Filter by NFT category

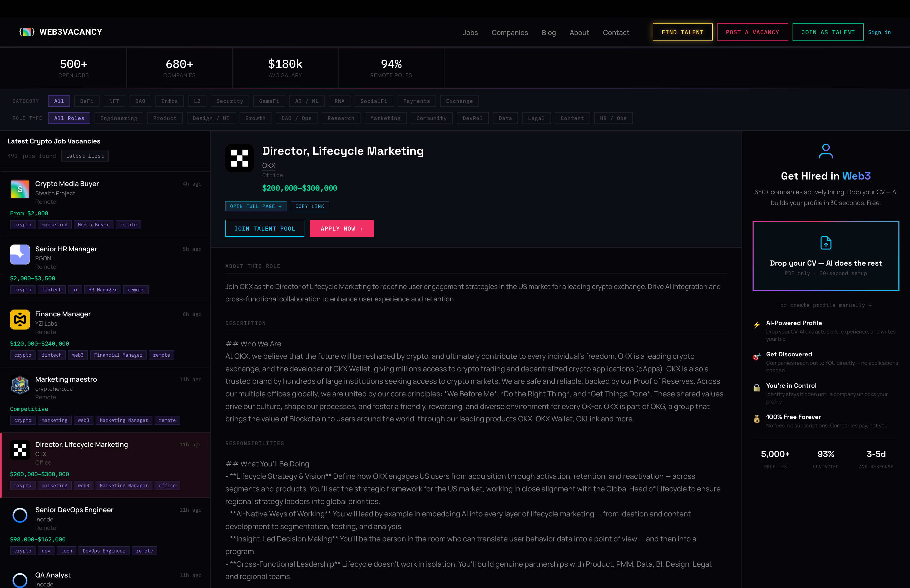pyautogui.click(x=114, y=101)
